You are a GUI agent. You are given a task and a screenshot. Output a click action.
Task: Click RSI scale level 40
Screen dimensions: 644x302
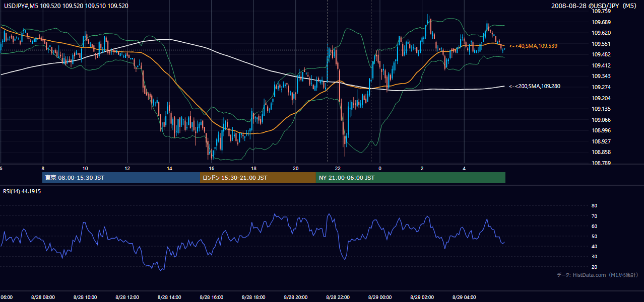(594, 246)
